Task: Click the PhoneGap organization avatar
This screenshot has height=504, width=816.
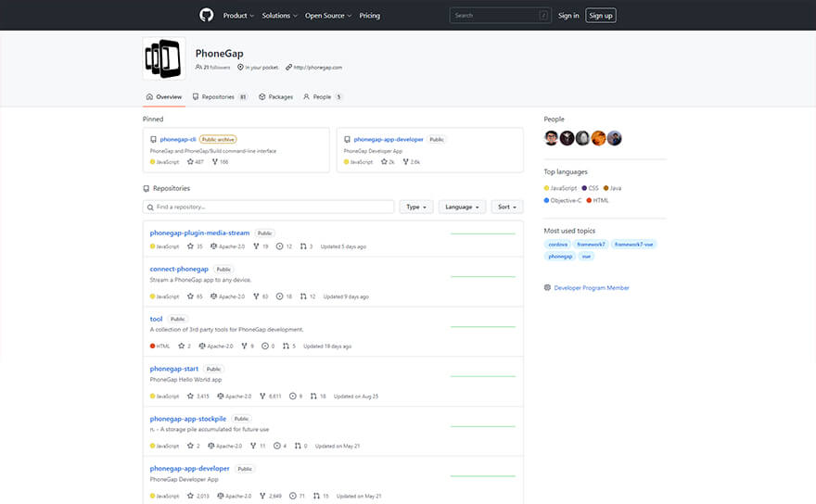Action: point(163,58)
